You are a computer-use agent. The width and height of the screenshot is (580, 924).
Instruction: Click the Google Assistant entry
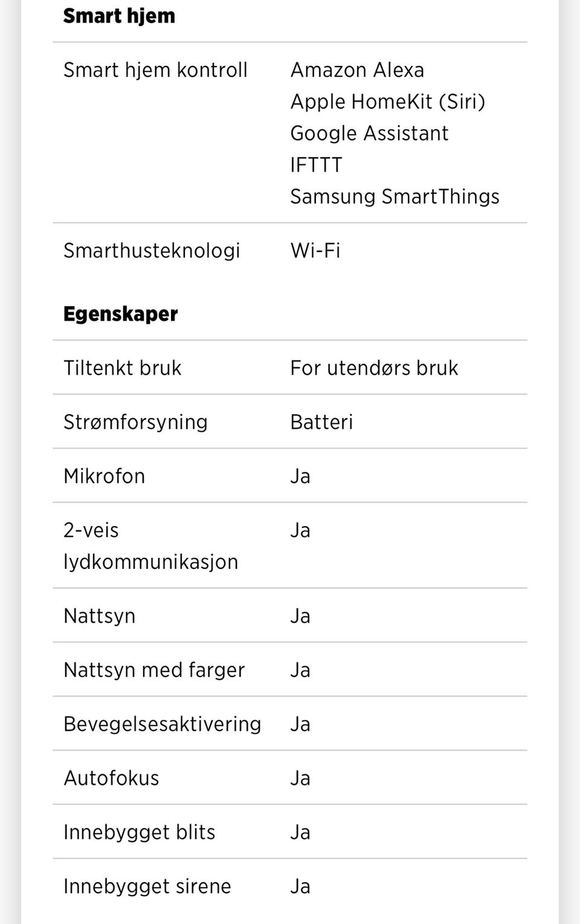tap(369, 133)
